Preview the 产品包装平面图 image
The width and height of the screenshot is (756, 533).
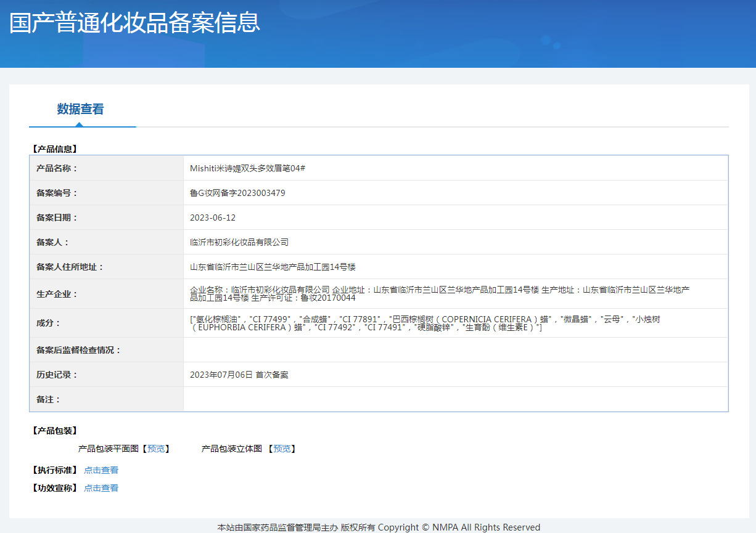pyautogui.click(x=156, y=449)
